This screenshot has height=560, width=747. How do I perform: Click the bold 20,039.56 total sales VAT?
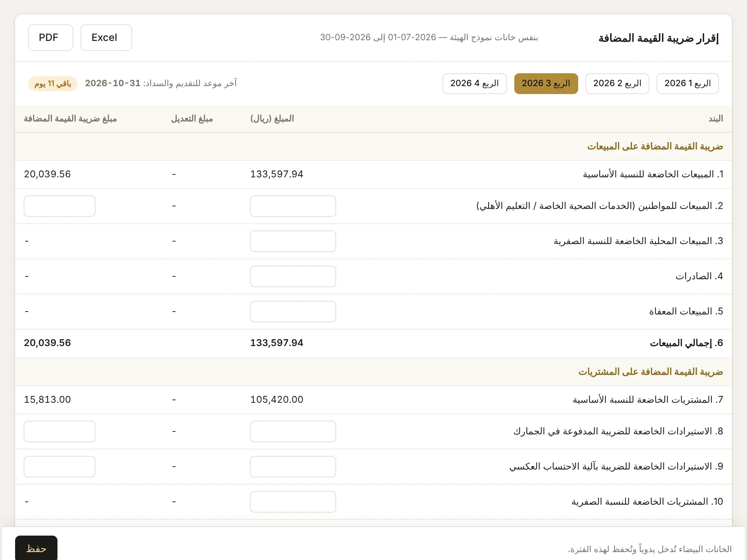[x=47, y=343]
